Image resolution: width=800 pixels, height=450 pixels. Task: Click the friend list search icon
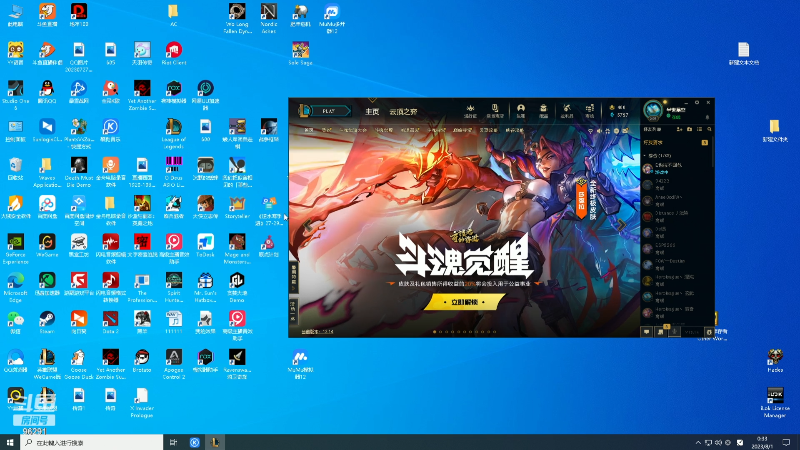pyautogui.click(x=709, y=130)
